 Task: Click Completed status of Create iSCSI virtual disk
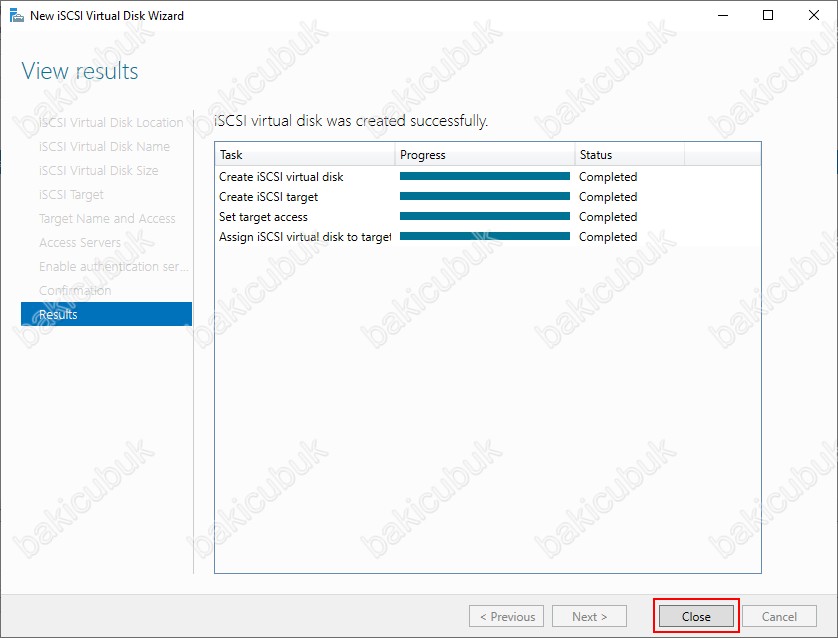tap(608, 176)
